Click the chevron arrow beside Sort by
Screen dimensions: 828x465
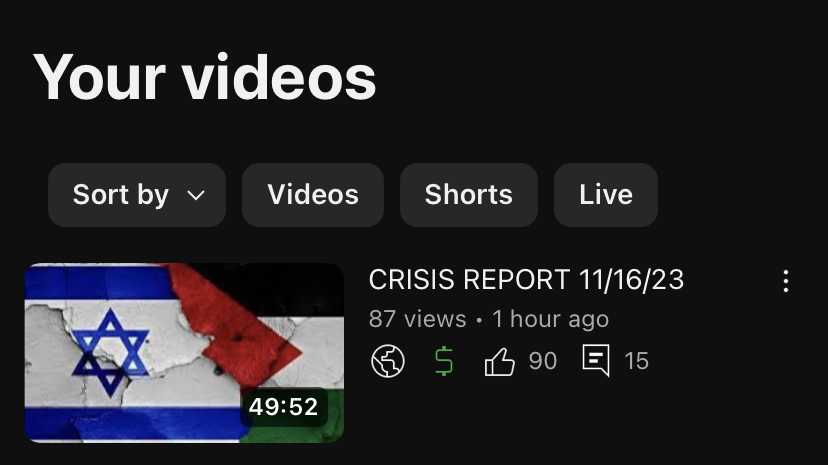coord(196,196)
